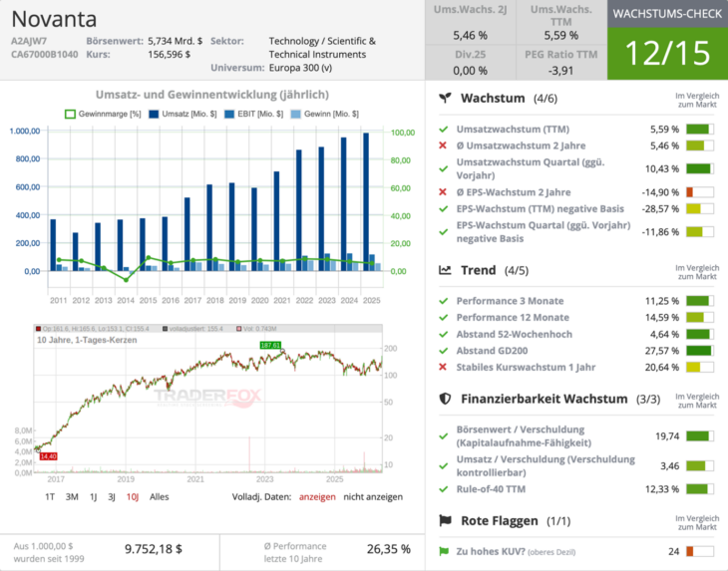Click the 187,61 price high marker
Screen dimensions: 728x571
(270, 345)
